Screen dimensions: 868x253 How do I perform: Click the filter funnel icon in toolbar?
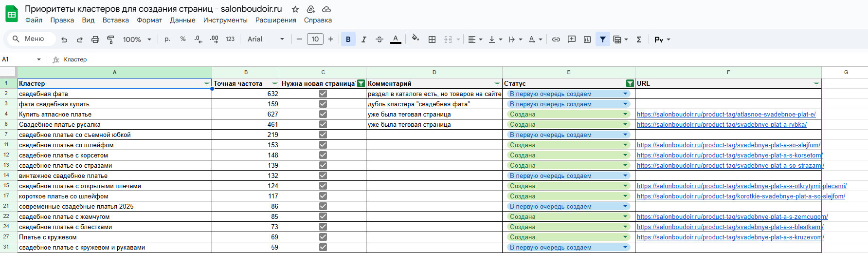(603, 39)
